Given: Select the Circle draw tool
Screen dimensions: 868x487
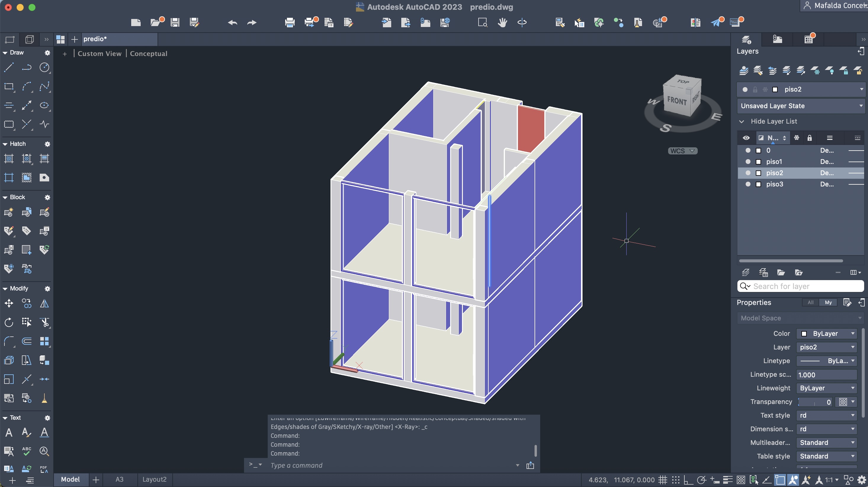Looking at the screenshot, I should (44, 68).
